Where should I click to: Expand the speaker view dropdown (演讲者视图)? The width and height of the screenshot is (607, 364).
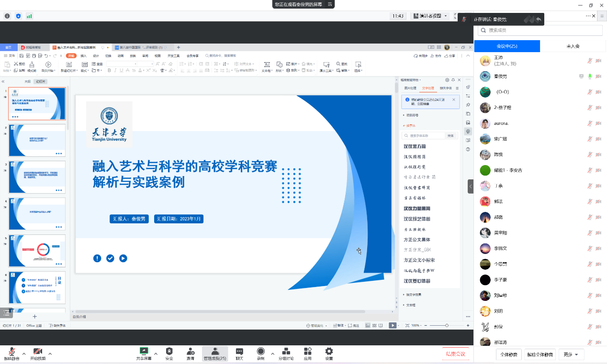pos(446,16)
